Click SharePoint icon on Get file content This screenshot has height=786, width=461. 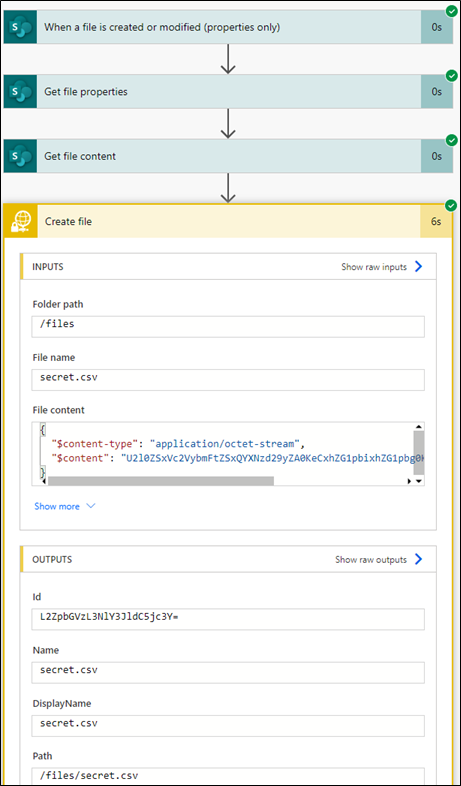(x=20, y=156)
